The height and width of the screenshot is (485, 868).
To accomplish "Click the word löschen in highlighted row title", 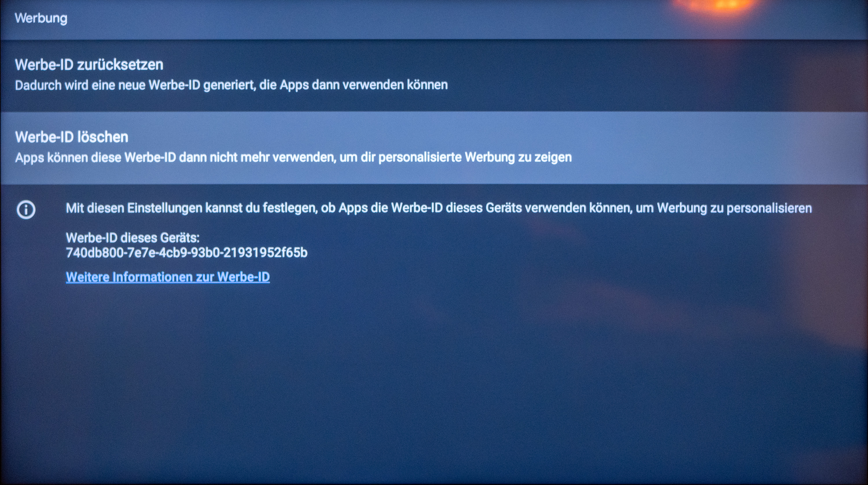I will (103, 137).
